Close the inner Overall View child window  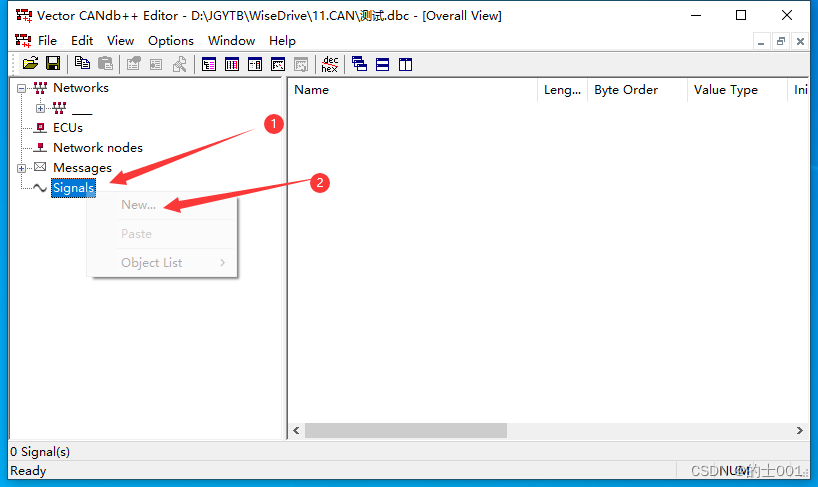click(x=800, y=41)
